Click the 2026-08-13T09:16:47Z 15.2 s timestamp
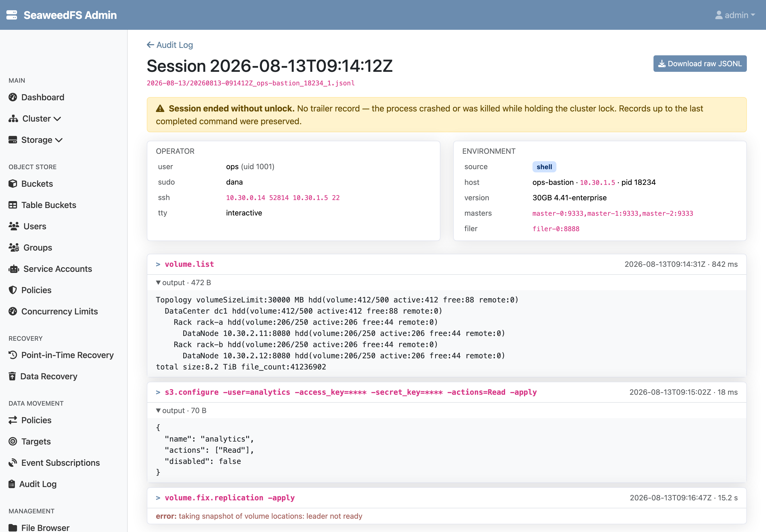The image size is (766, 532). point(684,498)
